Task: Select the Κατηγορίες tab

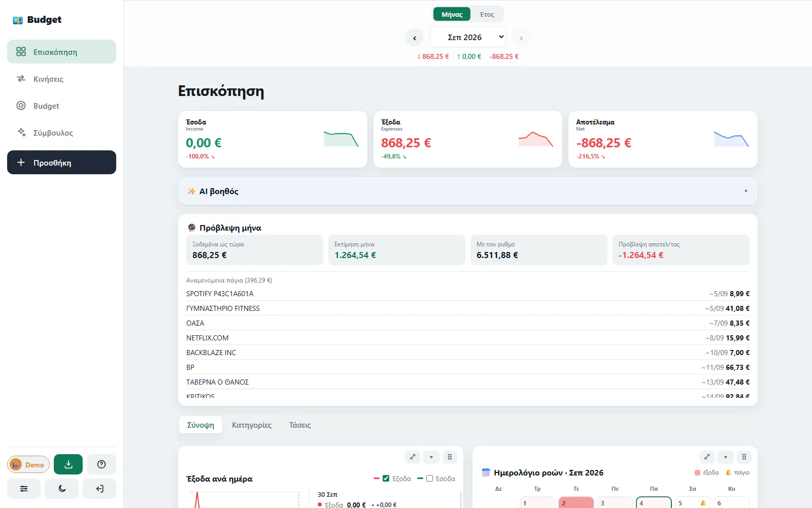Action: click(252, 425)
